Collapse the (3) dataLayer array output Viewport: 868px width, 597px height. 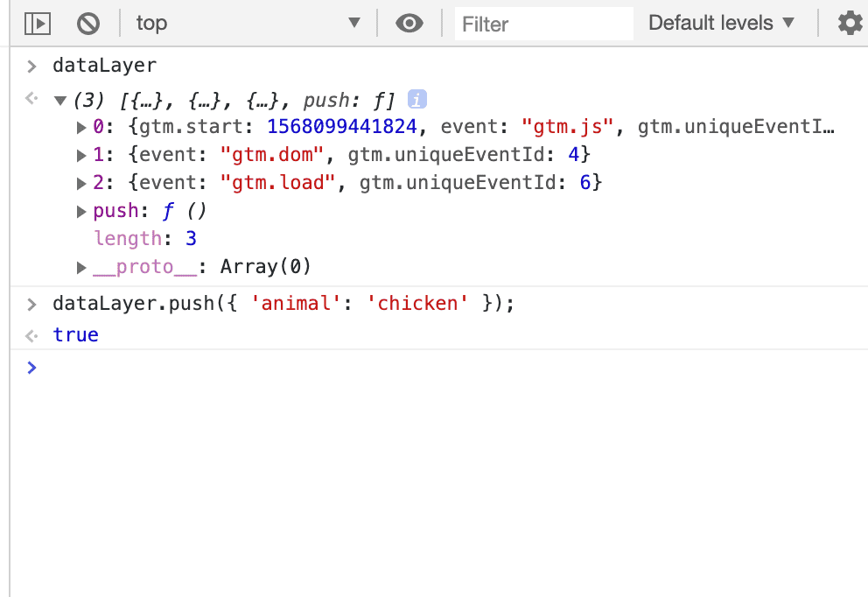(60, 100)
